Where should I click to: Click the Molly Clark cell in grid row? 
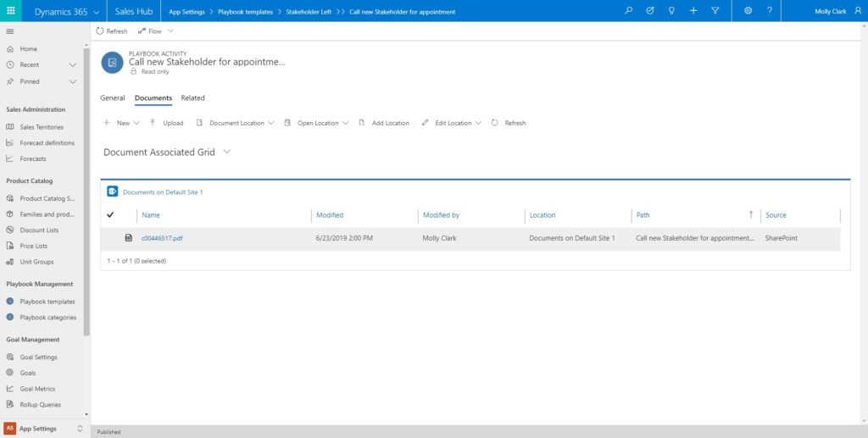tap(440, 238)
